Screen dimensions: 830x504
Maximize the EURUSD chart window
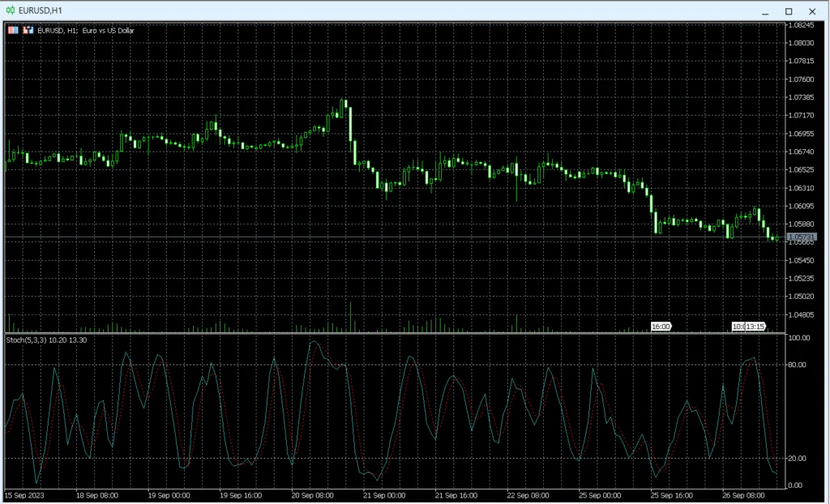(787, 11)
